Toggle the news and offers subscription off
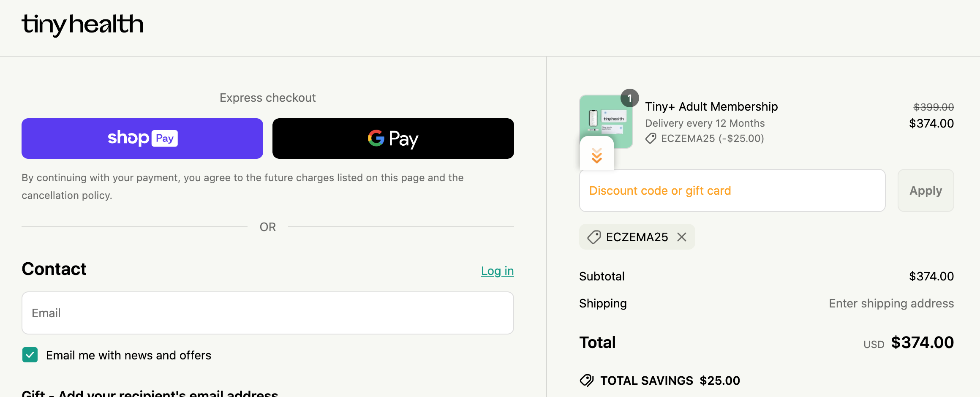 click(x=30, y=355)
